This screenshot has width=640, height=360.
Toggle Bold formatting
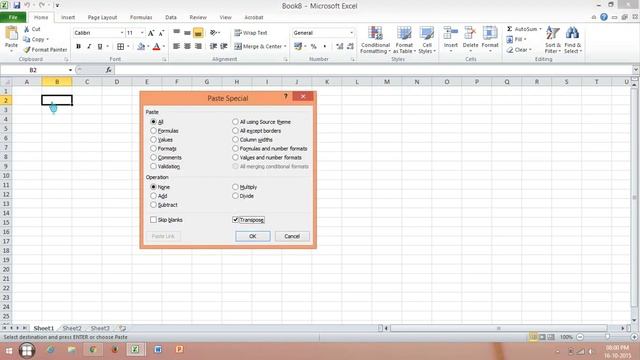[x=78, y=47]
